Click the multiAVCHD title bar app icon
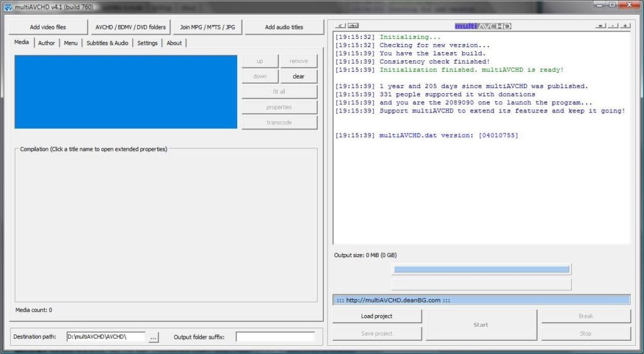This screenshot has width=644, height=354. pyautogui.click(x=8, y=7)
